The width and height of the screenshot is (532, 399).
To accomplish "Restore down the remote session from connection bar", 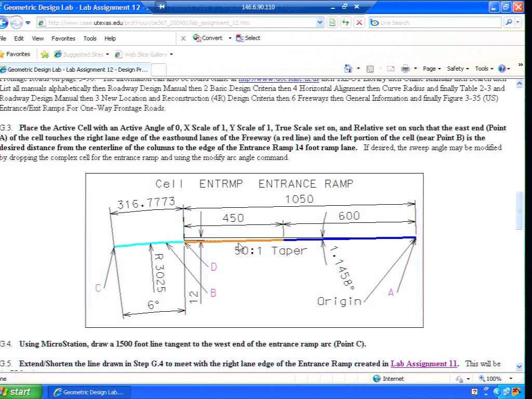I will point(345,6).
